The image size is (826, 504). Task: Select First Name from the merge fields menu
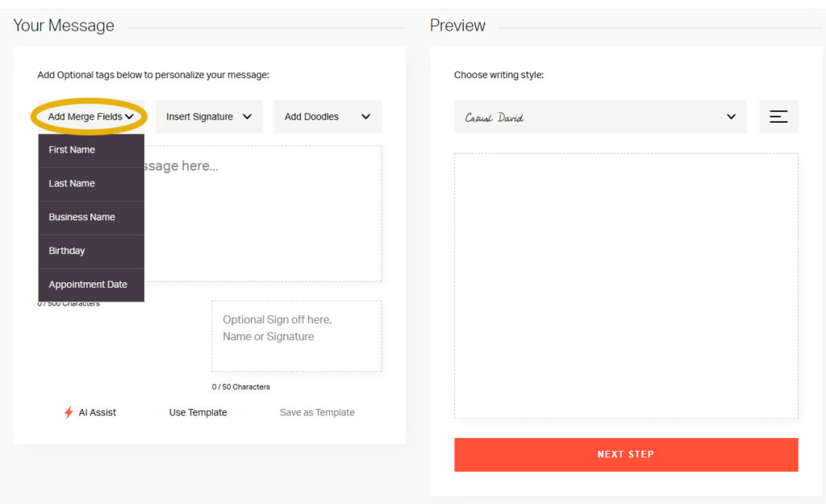coord(90,149)
